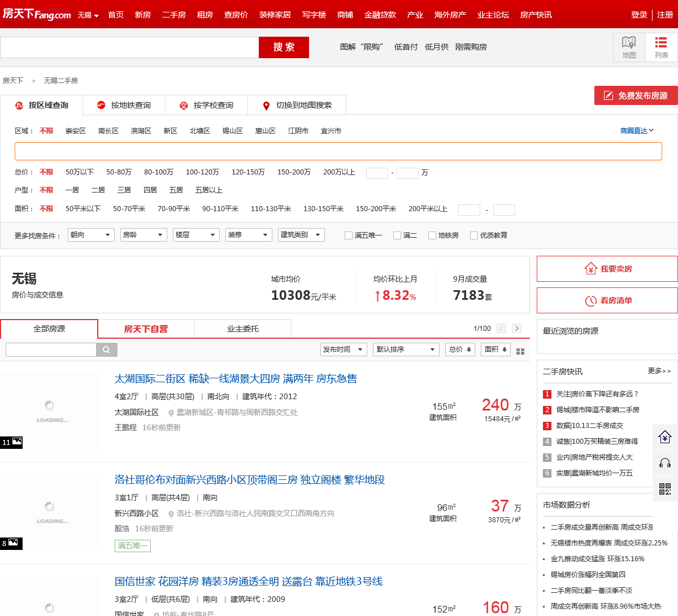Open the customer service headset icon

point(665,463)
